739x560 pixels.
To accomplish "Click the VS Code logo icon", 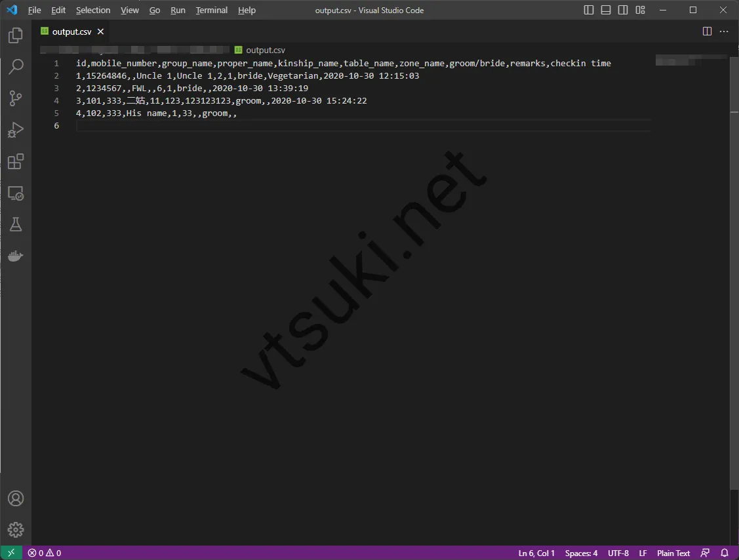I will [x=12, y=10].
